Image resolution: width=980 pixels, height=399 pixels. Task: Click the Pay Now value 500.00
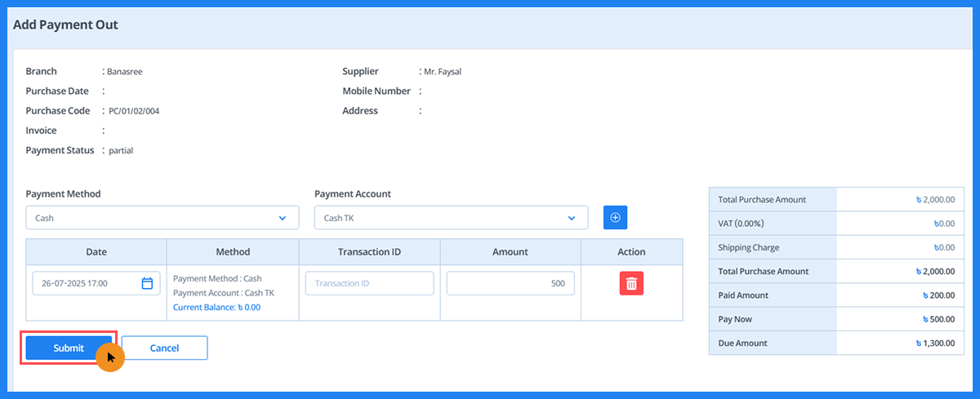point(938,319)
